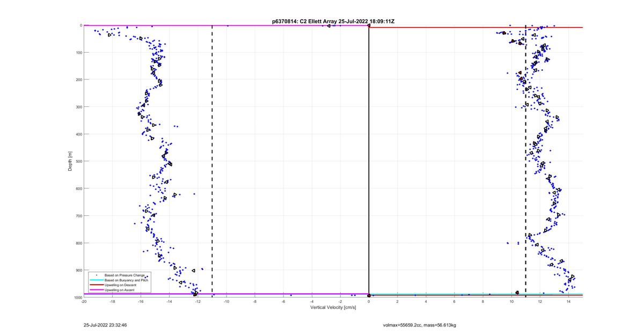Click the plot title 'p6370814: C2 Ellett Array'
The height and width of the screenshot is (334, 644).
point(305,21)
